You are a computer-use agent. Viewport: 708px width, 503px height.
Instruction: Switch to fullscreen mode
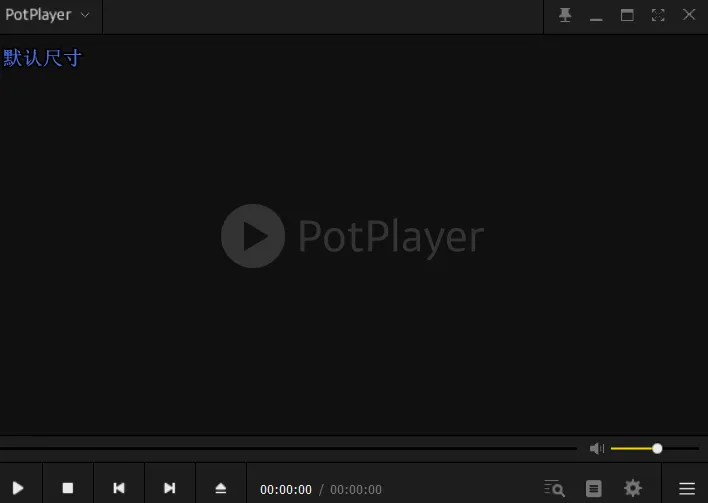(658, 15)
